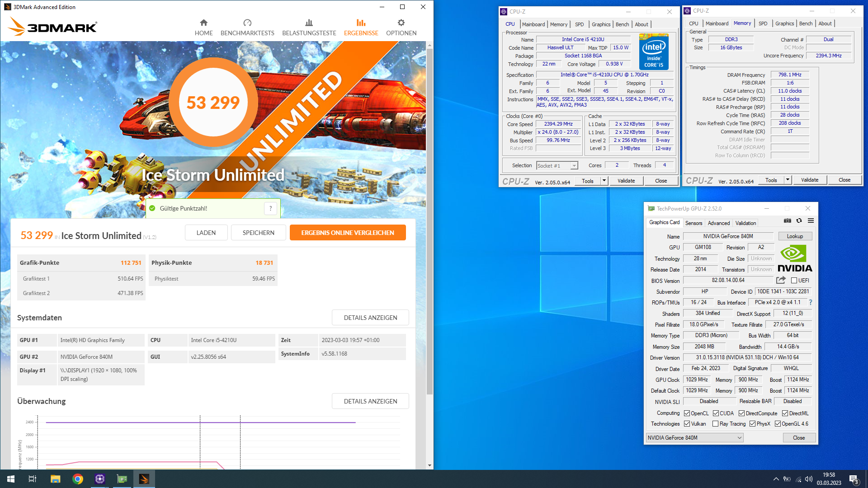Viewport: 868px width, 488px height.
Task: Open Optionen gear settings
Action: click(x=401, y=23)
